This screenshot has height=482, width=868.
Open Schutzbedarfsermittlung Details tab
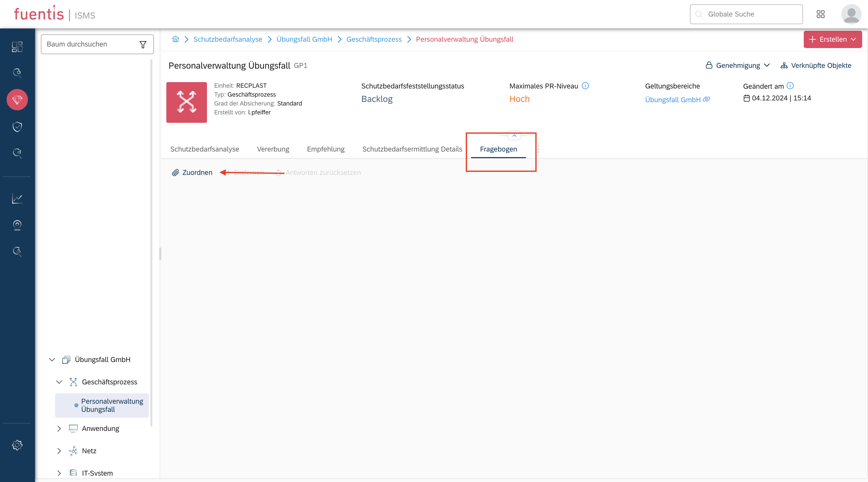point(412,149)
